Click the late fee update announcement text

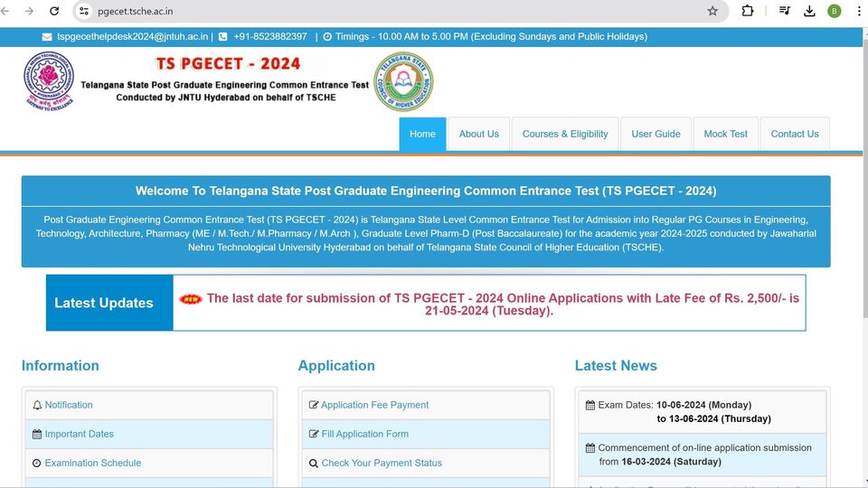[x=503, y=305]
